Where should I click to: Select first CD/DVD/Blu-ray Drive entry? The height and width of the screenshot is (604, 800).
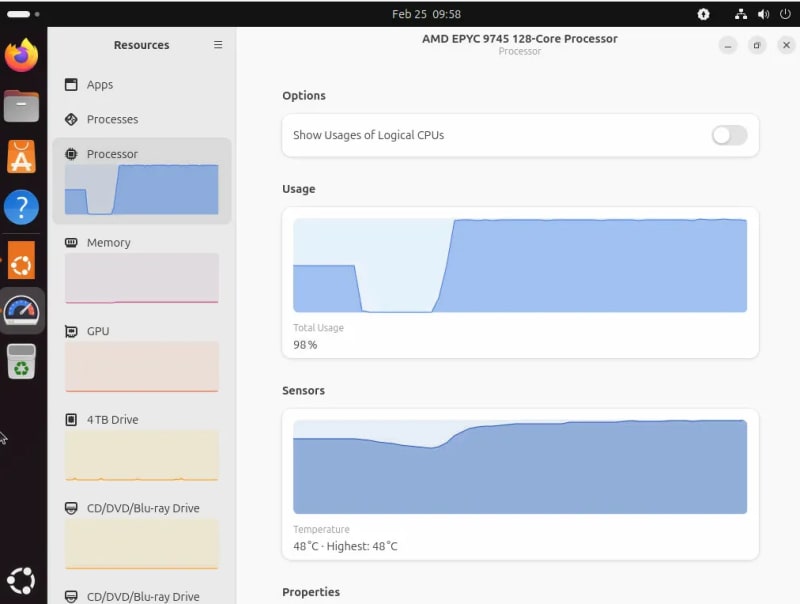[x=141, y=509]
